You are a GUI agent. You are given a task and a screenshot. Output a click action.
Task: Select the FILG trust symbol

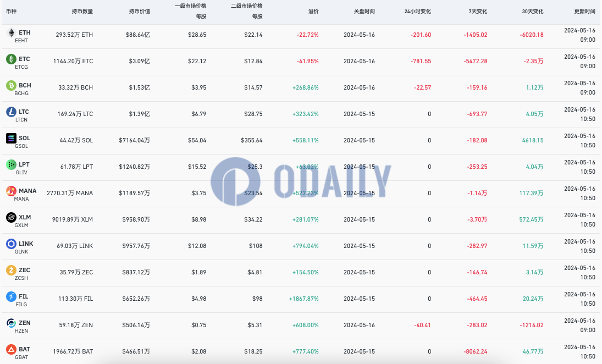tap(21, 305)
